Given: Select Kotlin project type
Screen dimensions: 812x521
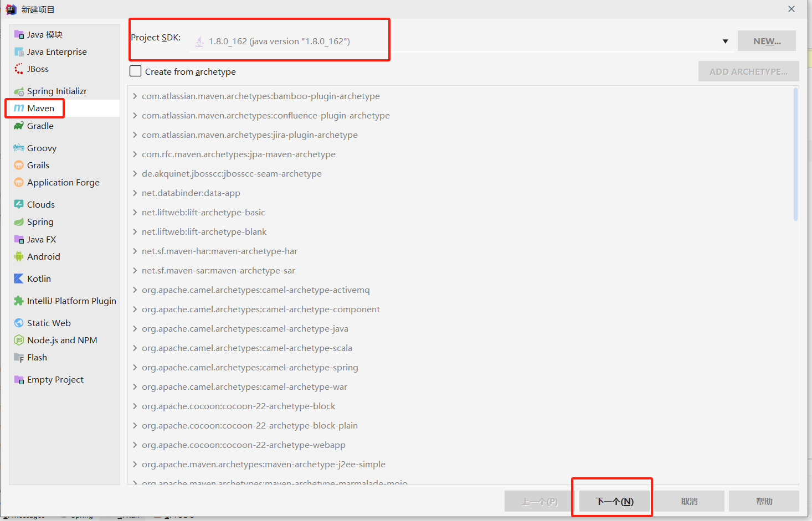Looking at the screenshot, I should click(64, 278).
